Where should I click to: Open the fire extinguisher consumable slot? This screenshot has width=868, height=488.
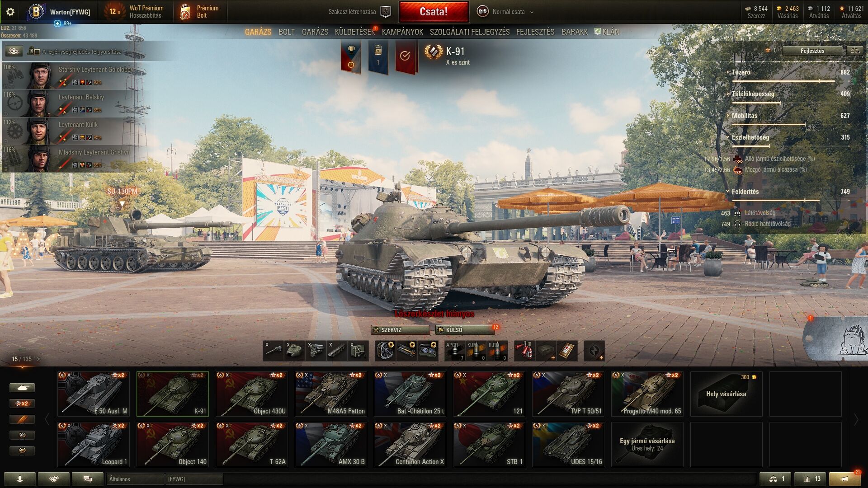524,351
